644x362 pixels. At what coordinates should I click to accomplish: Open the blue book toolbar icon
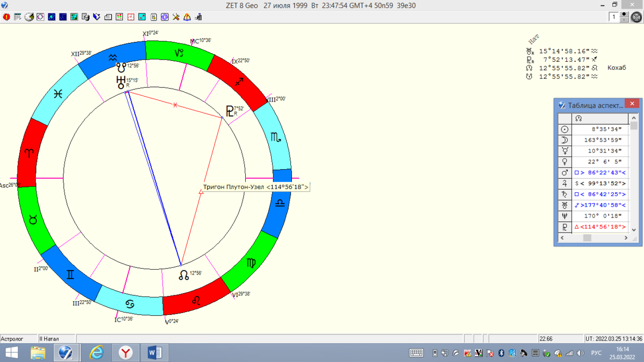pyautogui.click(x=97, y=17)
